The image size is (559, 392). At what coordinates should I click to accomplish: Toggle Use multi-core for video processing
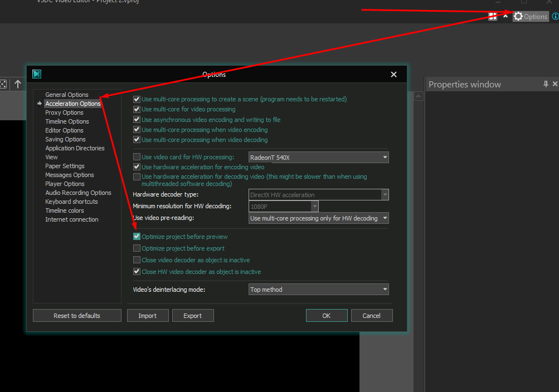pyautogui.click(x=137, y=109)
